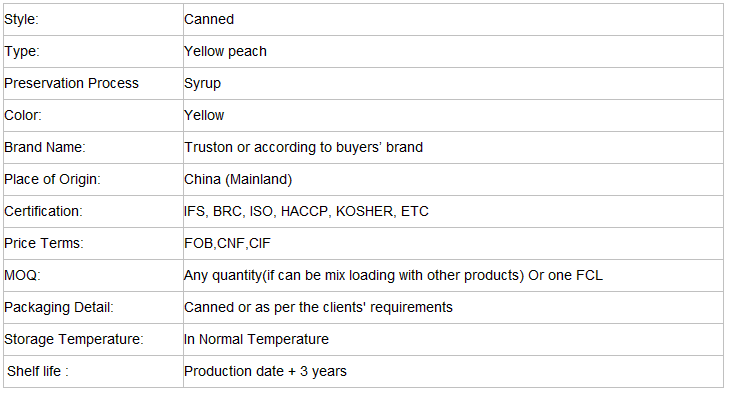This screenshot has height=393, width=729.
Task: Click the 'Style:' label cell
Action: tap(93, 20)
